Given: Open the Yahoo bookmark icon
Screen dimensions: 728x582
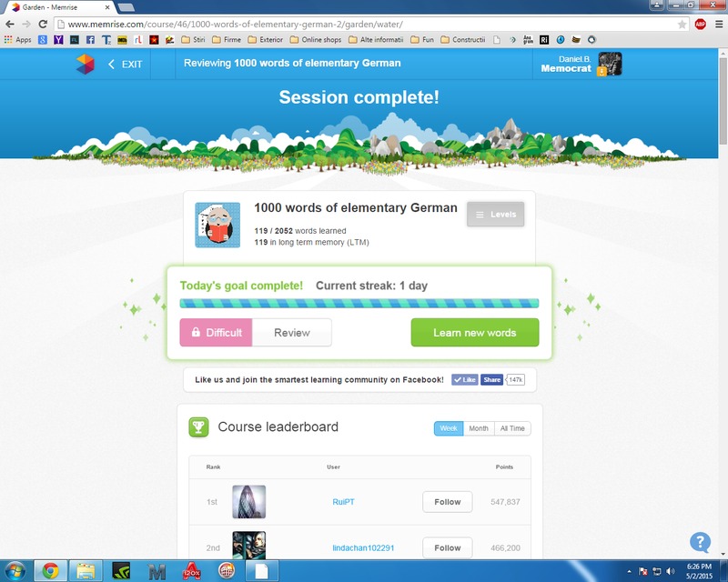Looking at the screenshot, I should 58,39.
